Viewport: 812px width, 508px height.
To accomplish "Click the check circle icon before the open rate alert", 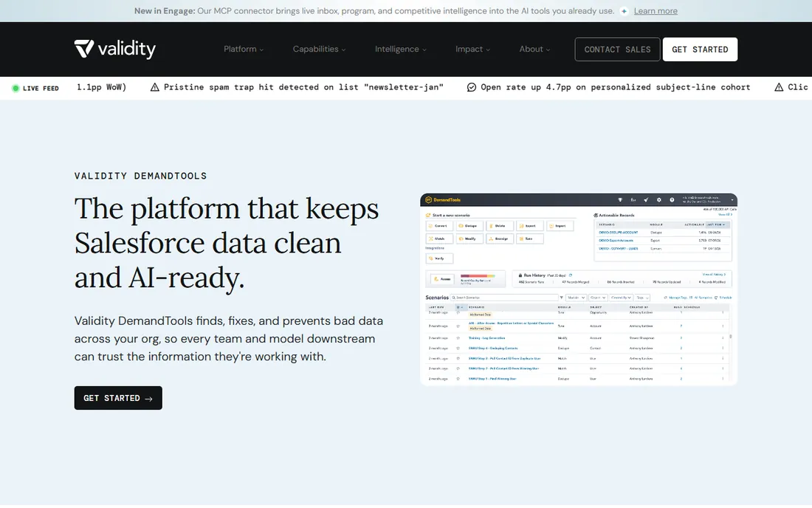I will (x=471, y=87).
